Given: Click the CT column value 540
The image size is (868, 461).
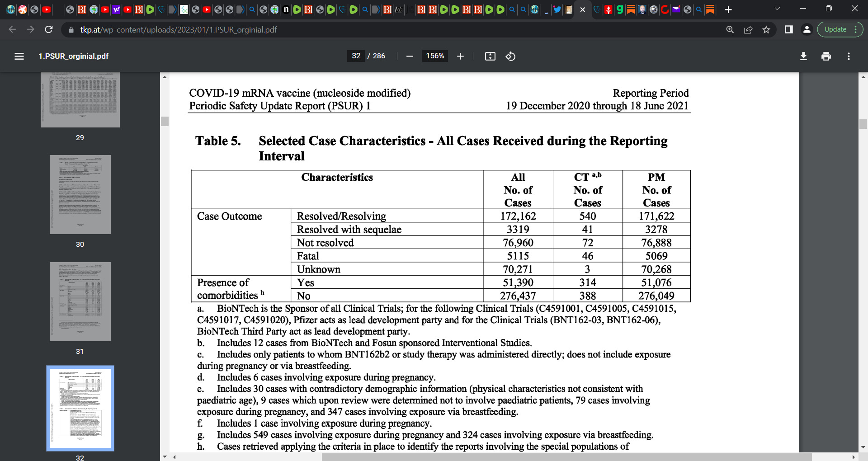Looking at the screenshot, I should [x=588, y=216].
